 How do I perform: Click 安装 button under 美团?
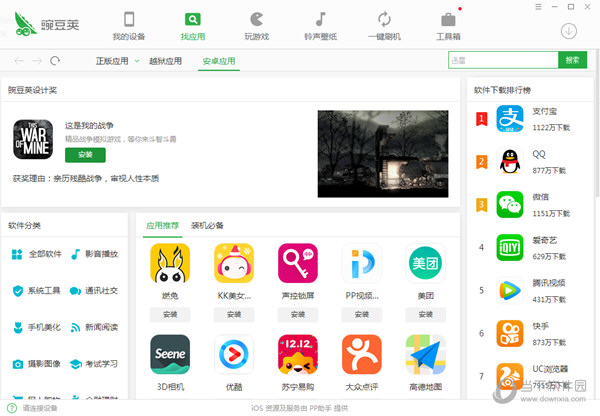coord(426,315)
